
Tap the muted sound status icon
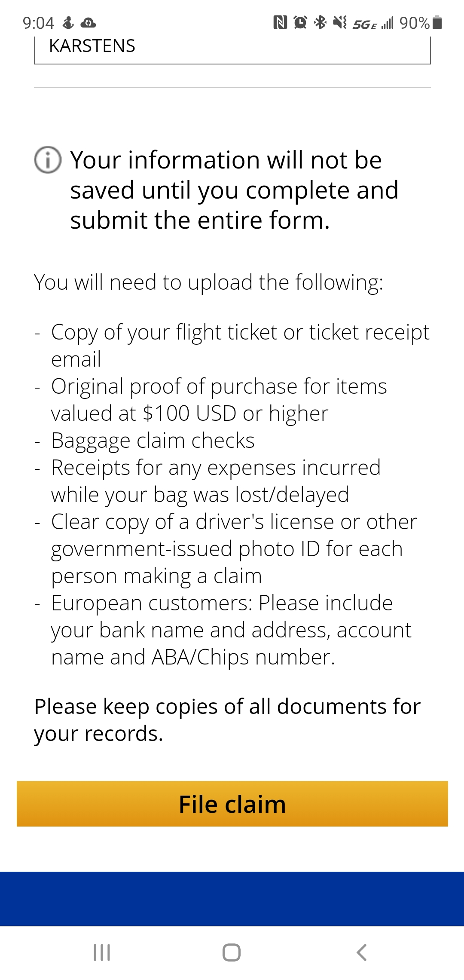point(340,22)
